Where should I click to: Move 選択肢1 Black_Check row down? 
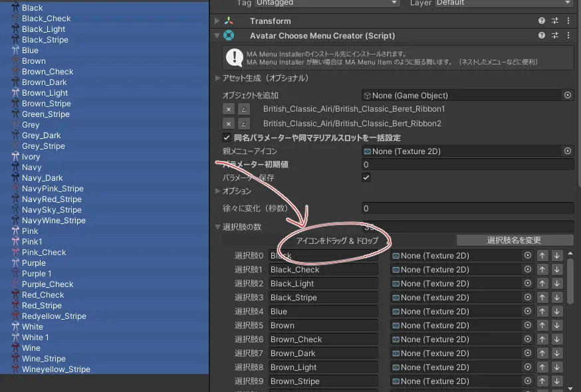[x=557, y=270]
